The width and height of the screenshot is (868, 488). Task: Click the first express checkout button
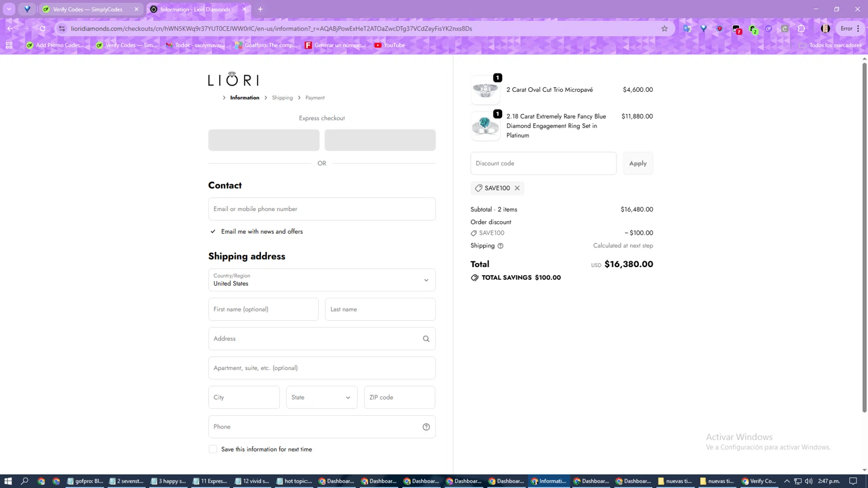(264, 140)
